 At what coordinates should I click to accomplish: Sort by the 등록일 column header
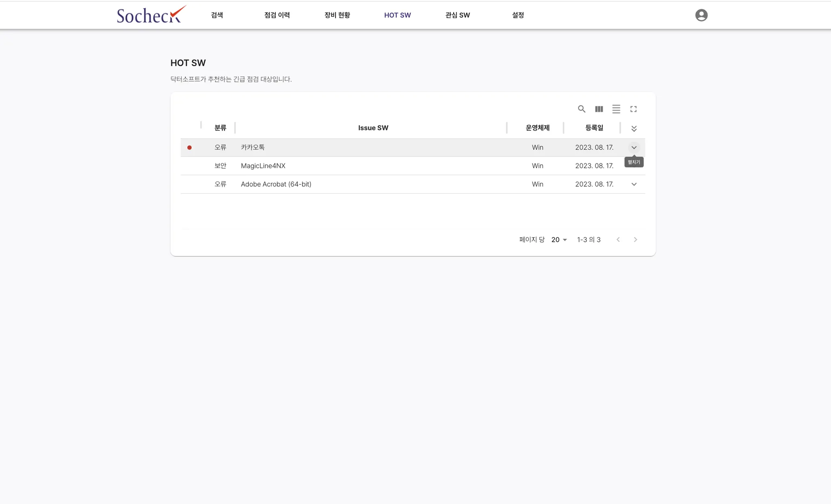(x=594, y=128)
